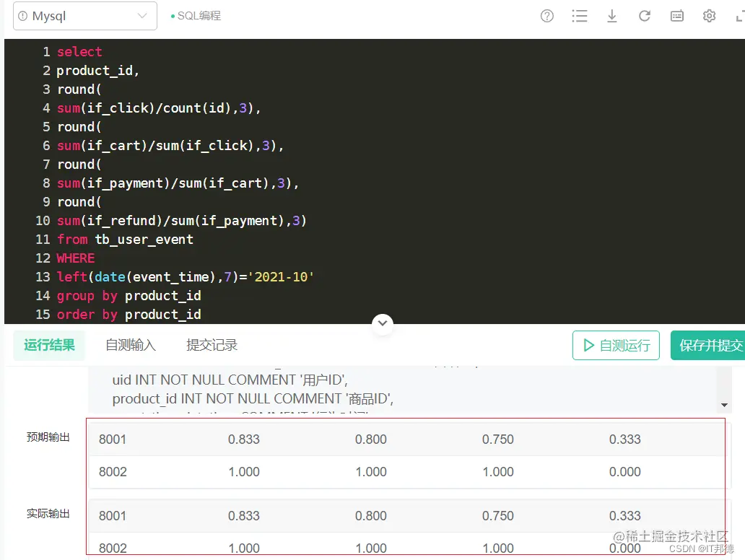Open the keyboard shortcuts icon

[x=676, y=16]
